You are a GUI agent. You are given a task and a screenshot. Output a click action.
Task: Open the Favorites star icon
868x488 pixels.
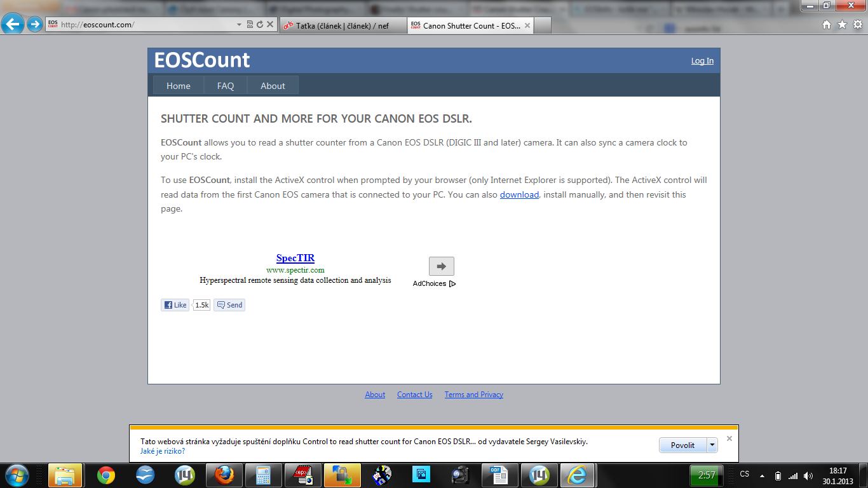842,25
